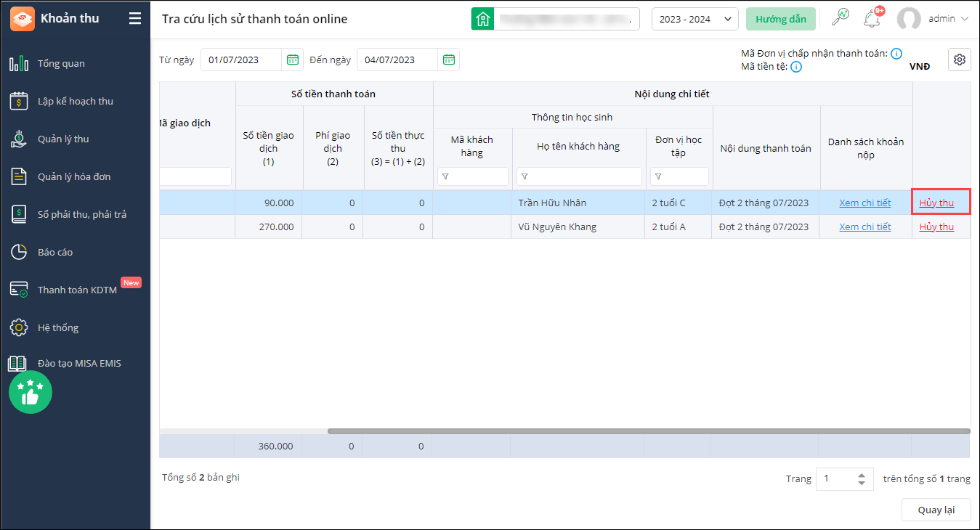Click the admin user avatar
Screen dimensions: 980x530
pyautogui.click(x=909, y=20)
